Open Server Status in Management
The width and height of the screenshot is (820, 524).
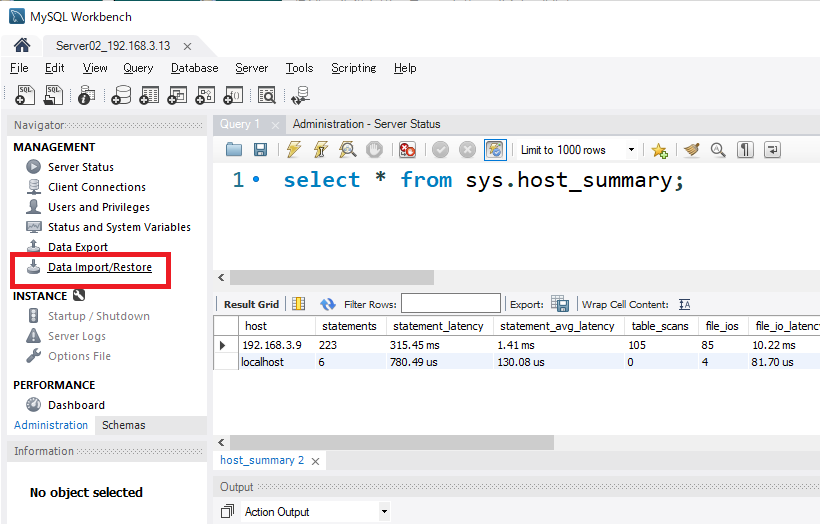click(81, 167)
